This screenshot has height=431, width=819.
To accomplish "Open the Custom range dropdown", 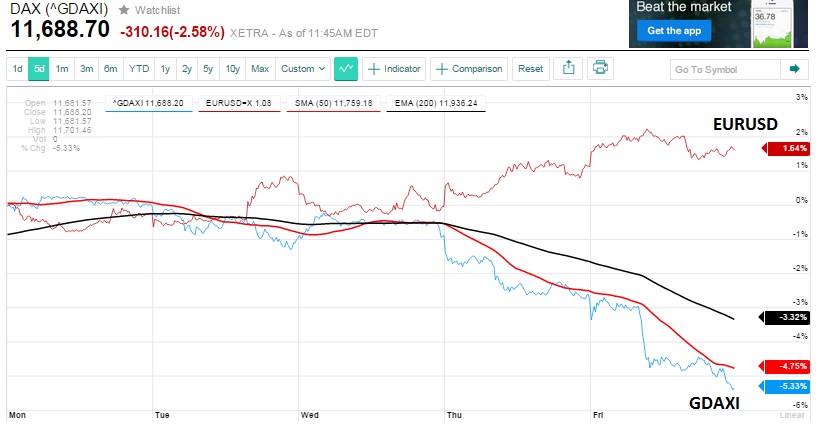I will pos(303,69).
